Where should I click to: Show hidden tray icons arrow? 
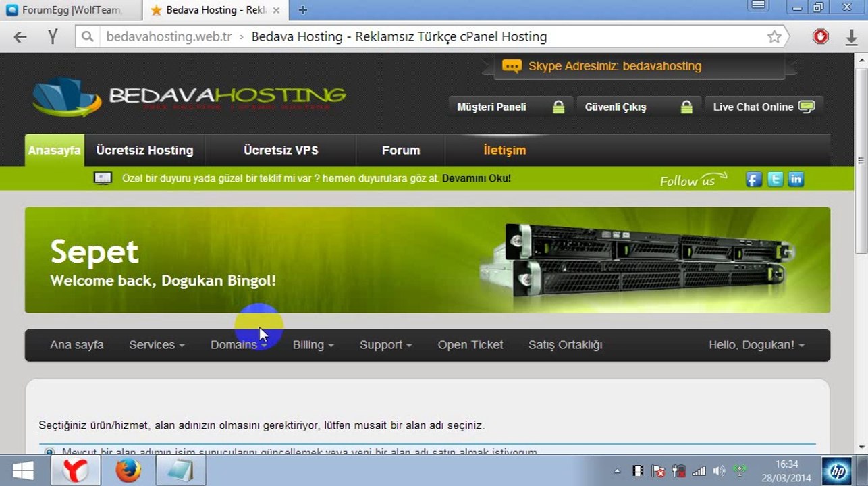tap(617, 471)
